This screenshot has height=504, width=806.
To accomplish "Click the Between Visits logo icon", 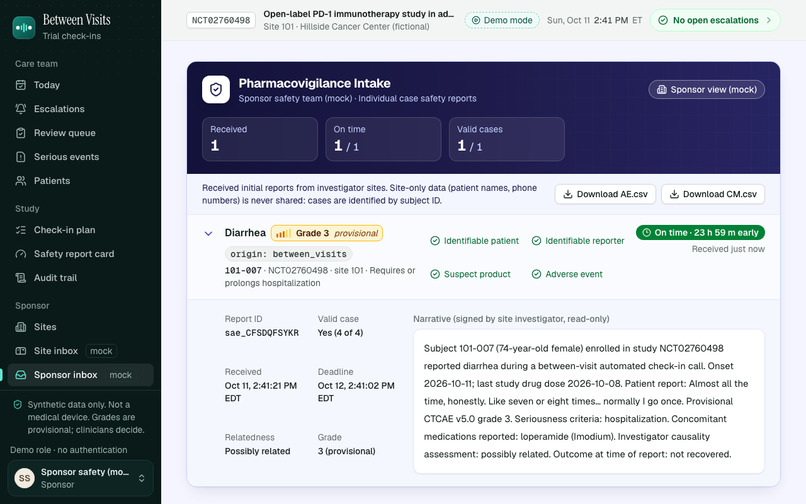I will 24,27.
